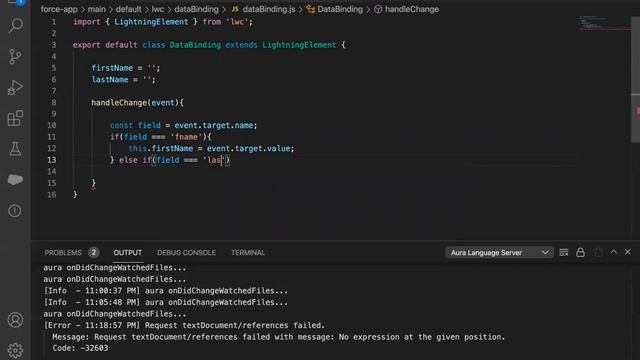Open the Salesforce Org Browser cloud icon
Screen dimensions: 640x360
point(15,180)
